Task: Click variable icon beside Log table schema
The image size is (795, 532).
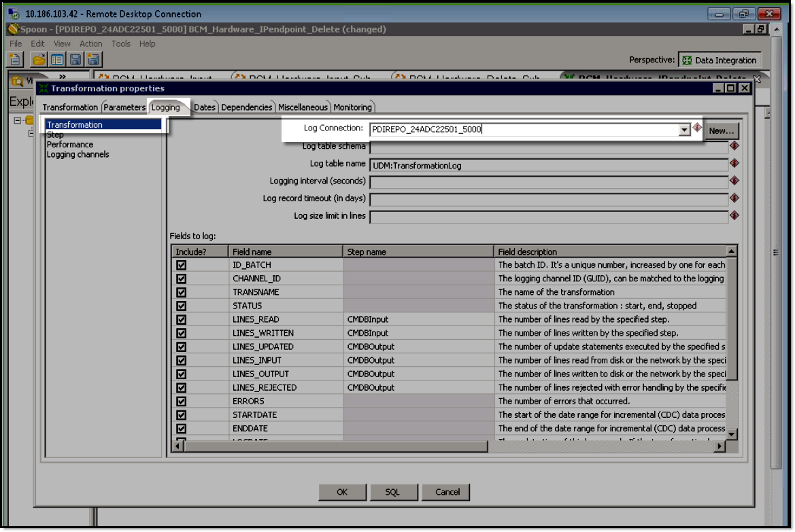Action: coord(734,145)
